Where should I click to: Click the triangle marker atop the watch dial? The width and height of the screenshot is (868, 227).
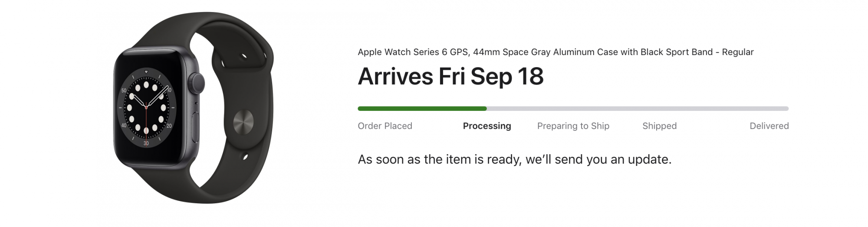tap(146, 72)
